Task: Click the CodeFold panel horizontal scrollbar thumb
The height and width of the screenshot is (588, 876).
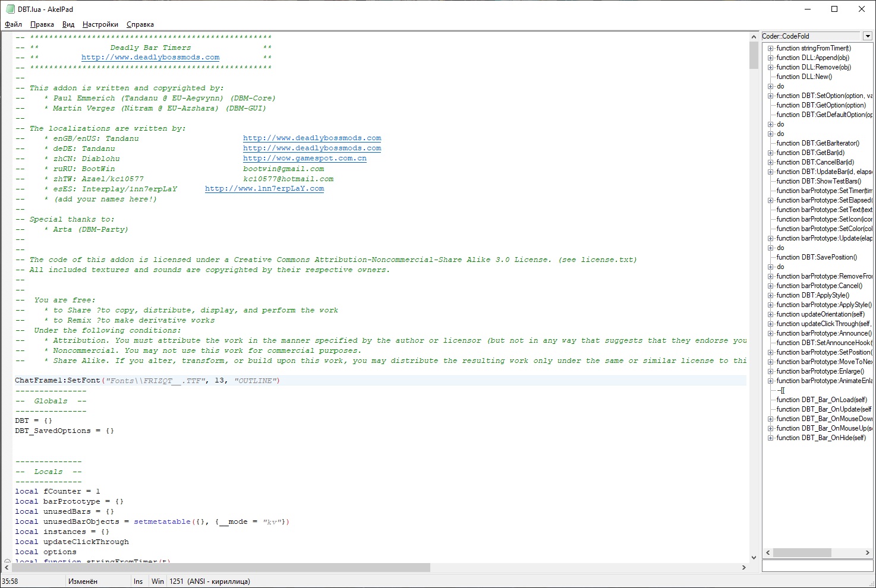Action: (x=802, y=553)
